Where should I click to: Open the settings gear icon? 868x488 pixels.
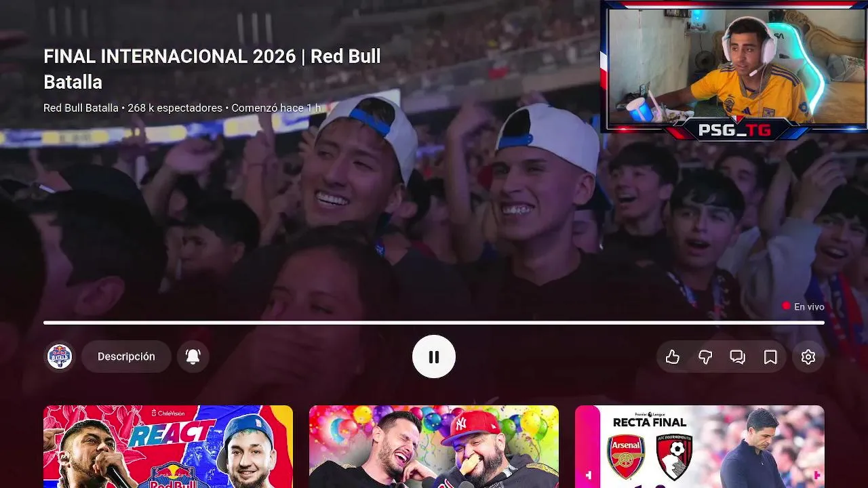point(808,357)
